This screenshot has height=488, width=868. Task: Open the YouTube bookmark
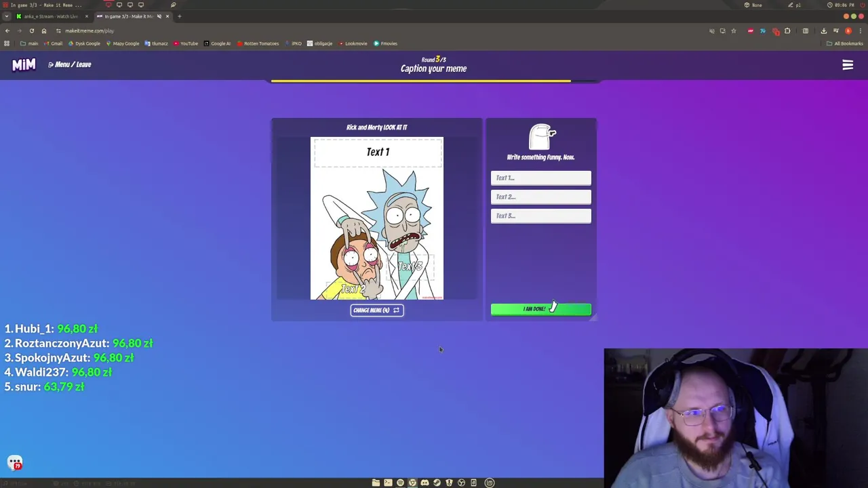coord(186,43)
